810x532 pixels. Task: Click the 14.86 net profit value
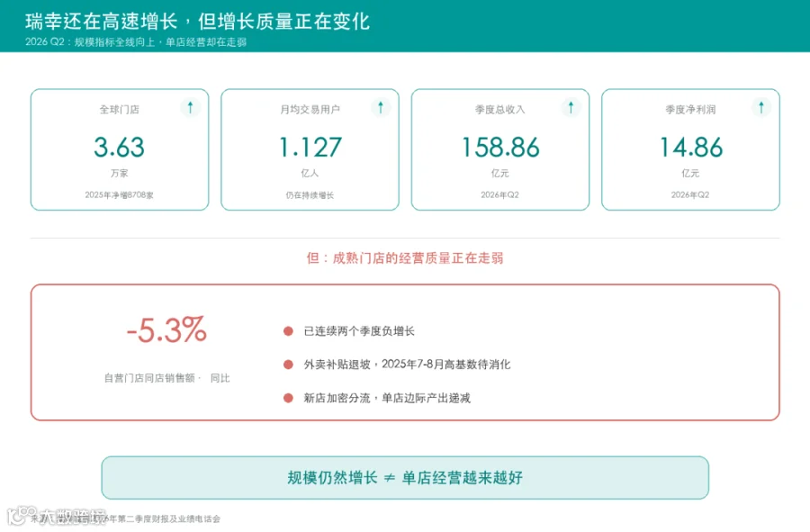[x=690, y=148]
